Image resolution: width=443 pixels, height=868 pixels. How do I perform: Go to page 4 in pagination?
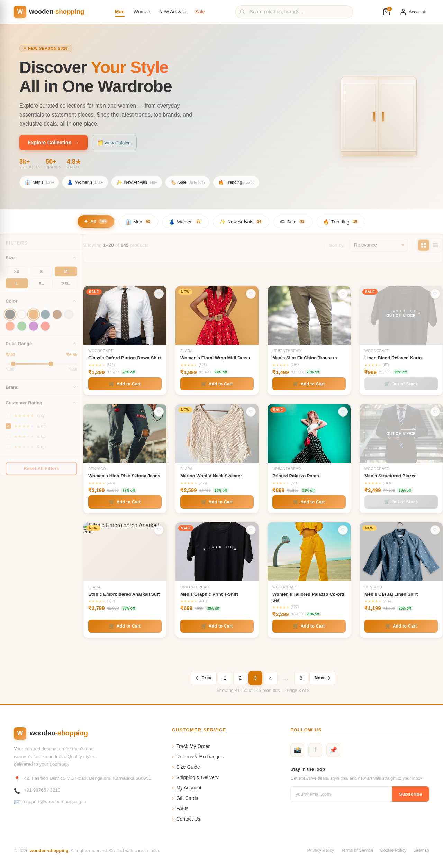pyautogui.click(x=271, y=678)
